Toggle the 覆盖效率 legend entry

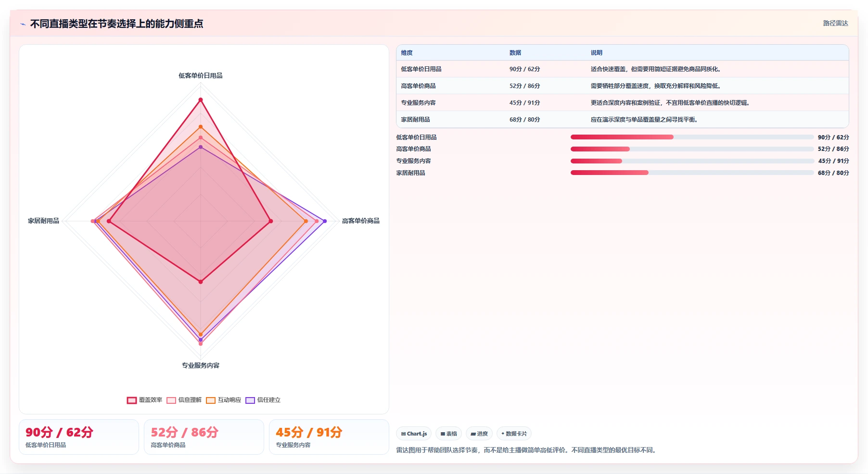tap(144, 400)
